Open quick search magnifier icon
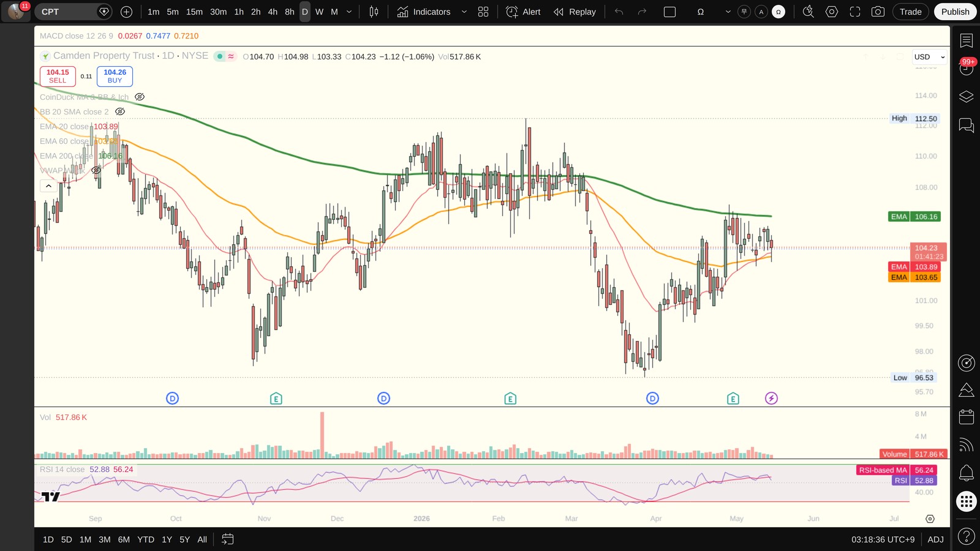 [809, 12]
